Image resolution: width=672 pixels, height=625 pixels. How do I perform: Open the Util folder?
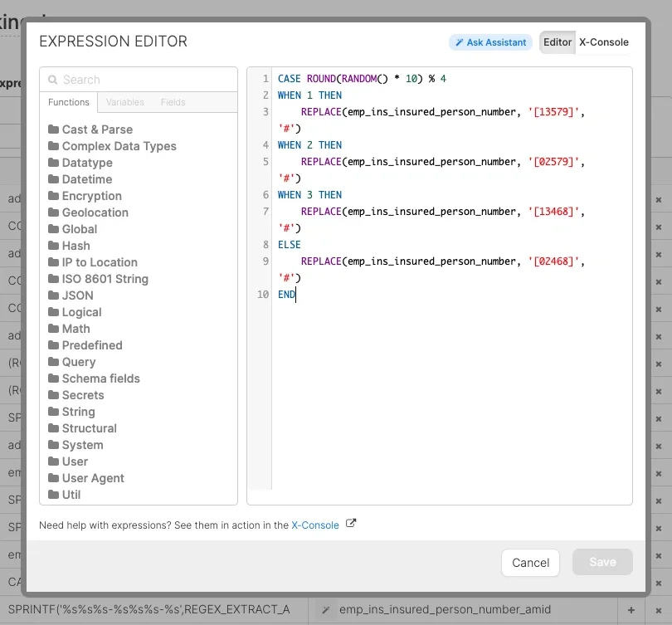(x=64, y=495)
